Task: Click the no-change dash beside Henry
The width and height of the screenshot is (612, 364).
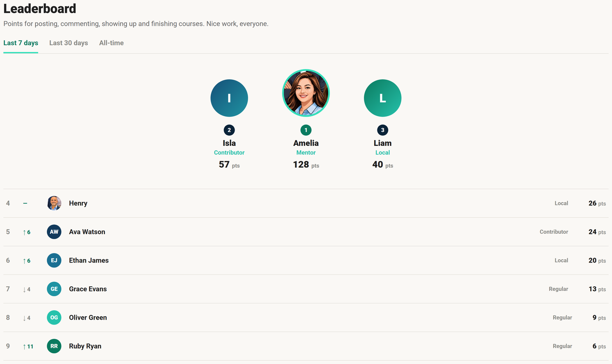Action: 25,203
